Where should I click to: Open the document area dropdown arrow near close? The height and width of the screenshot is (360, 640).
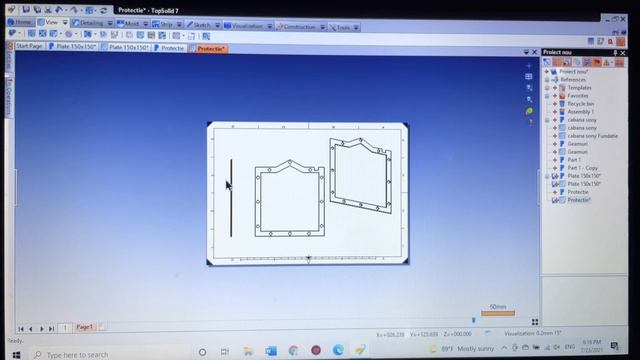coord(526,52)
